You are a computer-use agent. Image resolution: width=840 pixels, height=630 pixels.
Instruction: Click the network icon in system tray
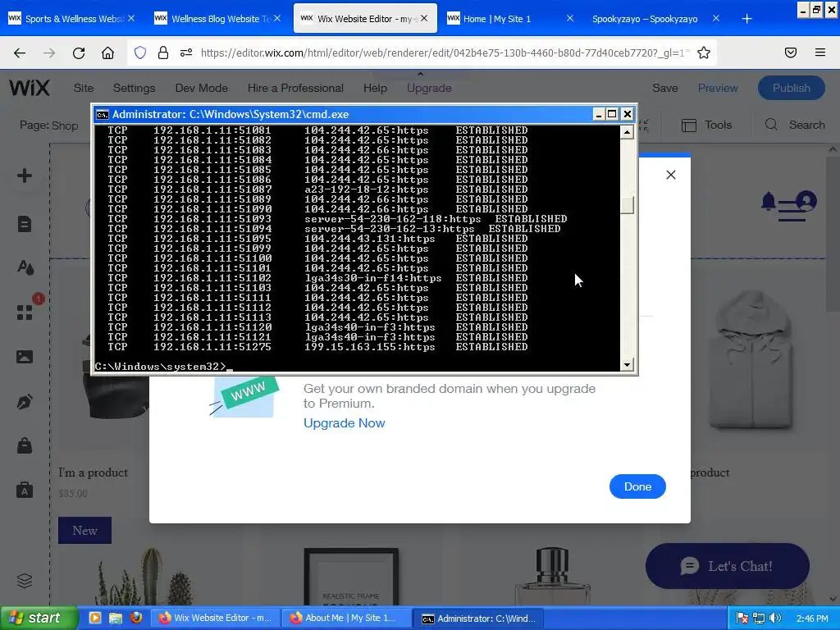tap(759, 618)
